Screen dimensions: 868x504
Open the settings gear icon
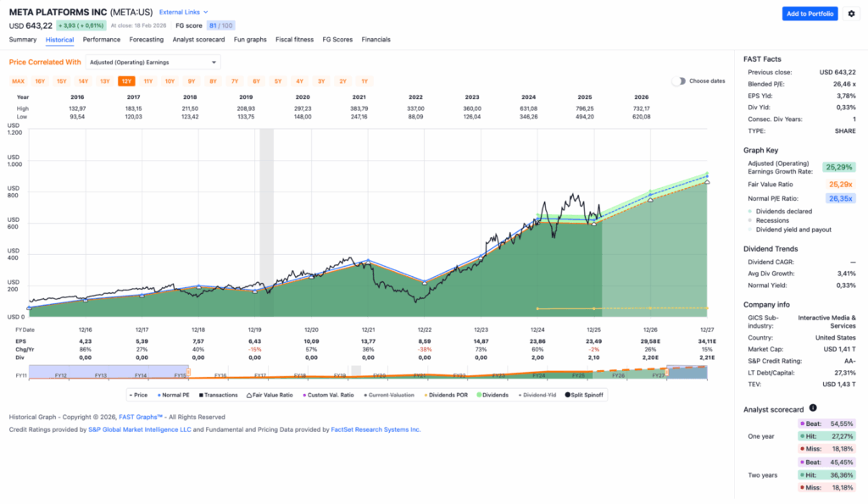click(851, 14)
